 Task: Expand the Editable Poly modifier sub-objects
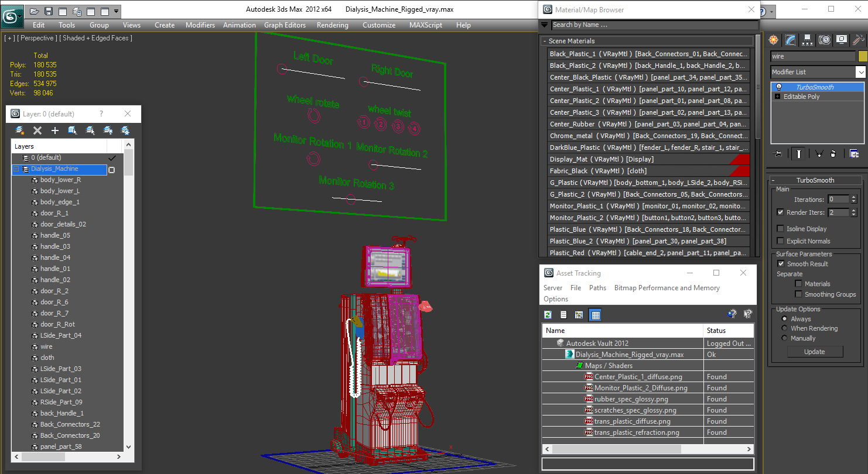tap(777, 97)
